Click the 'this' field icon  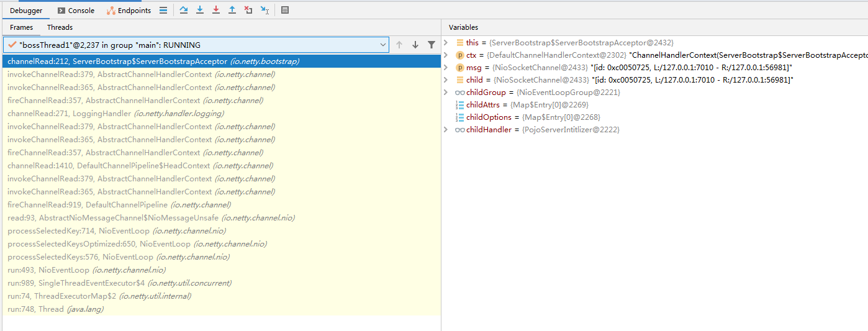[x=460, y=43]
